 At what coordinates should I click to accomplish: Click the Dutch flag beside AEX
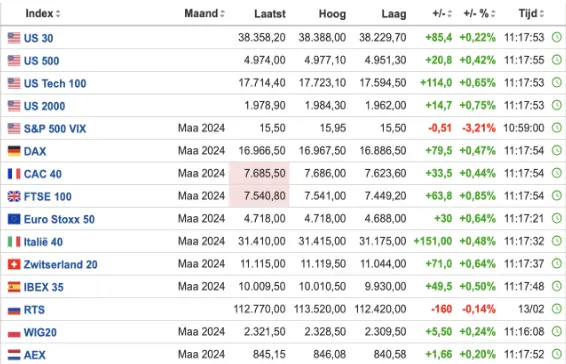pos(14,355)
